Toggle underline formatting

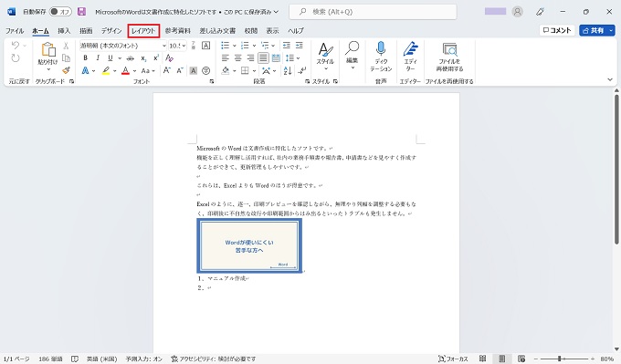[111, 58]
